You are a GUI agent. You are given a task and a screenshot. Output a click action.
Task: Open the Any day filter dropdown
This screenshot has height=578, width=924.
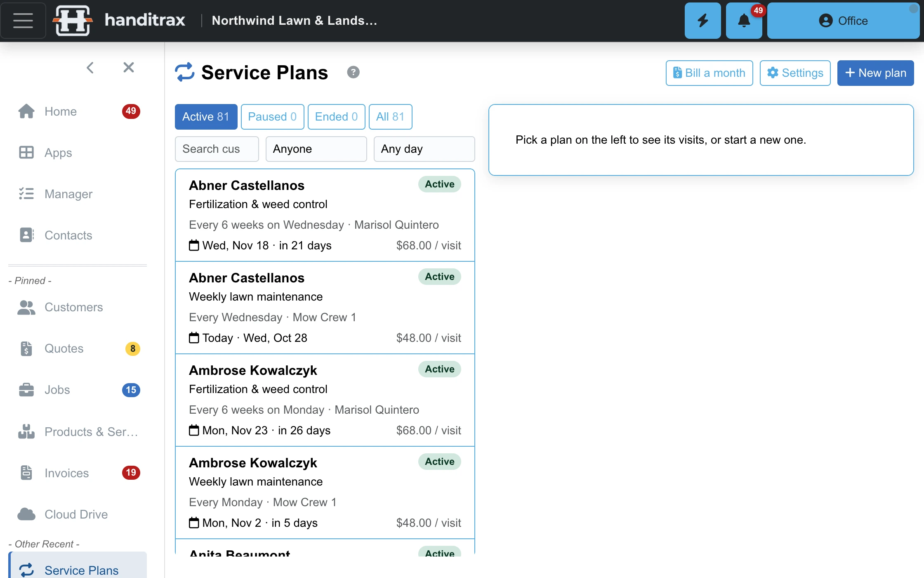[424, 149]
